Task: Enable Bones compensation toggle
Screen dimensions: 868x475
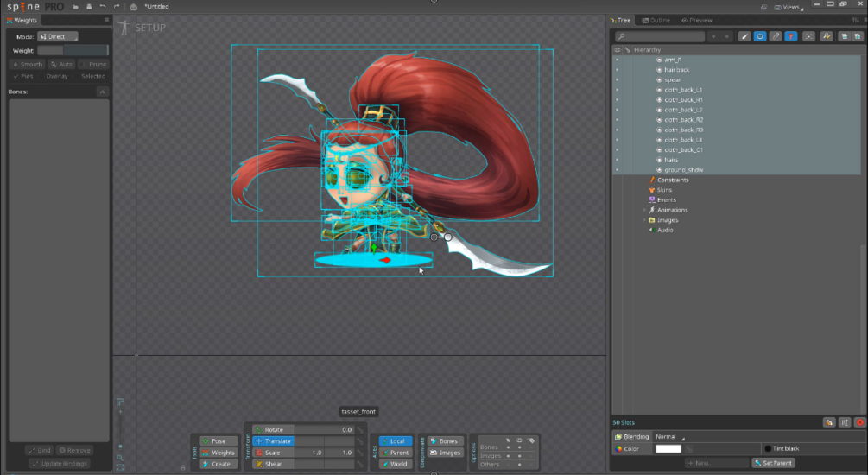Action: (444, 441)
